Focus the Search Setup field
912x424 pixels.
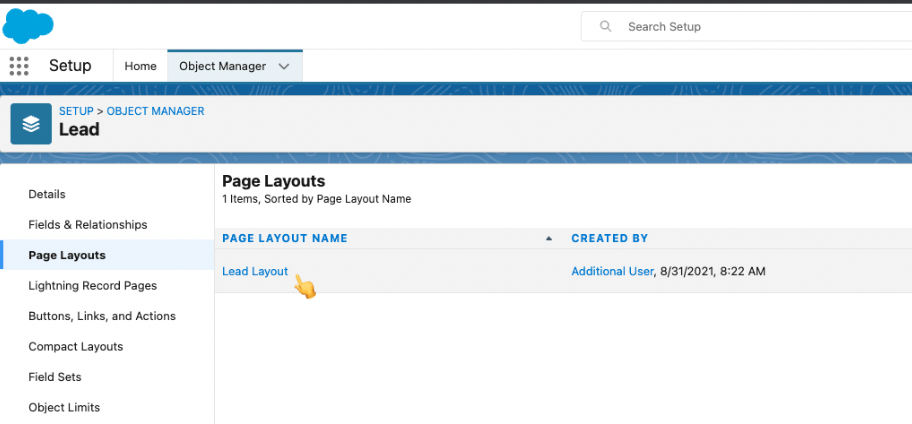(747, 26)
